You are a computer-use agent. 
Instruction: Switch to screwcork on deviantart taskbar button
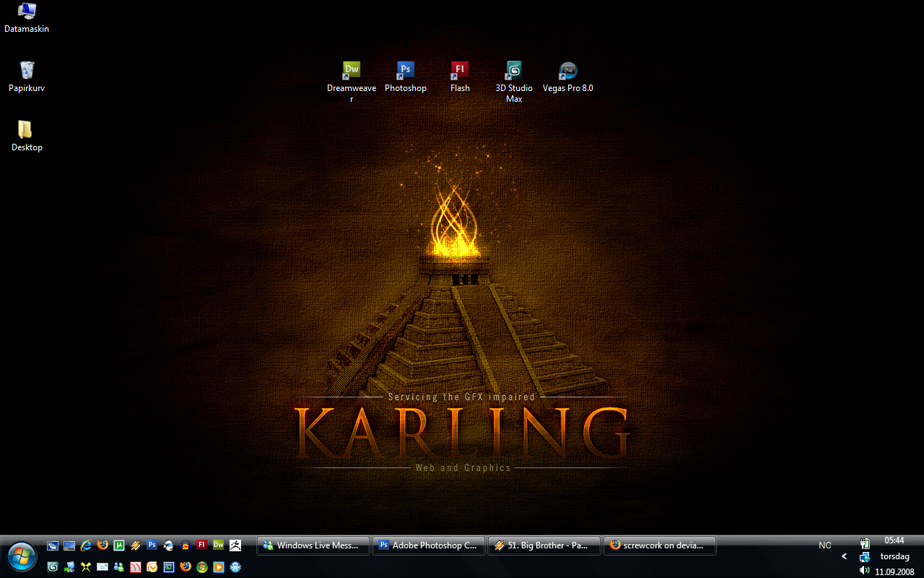(660, 545)
